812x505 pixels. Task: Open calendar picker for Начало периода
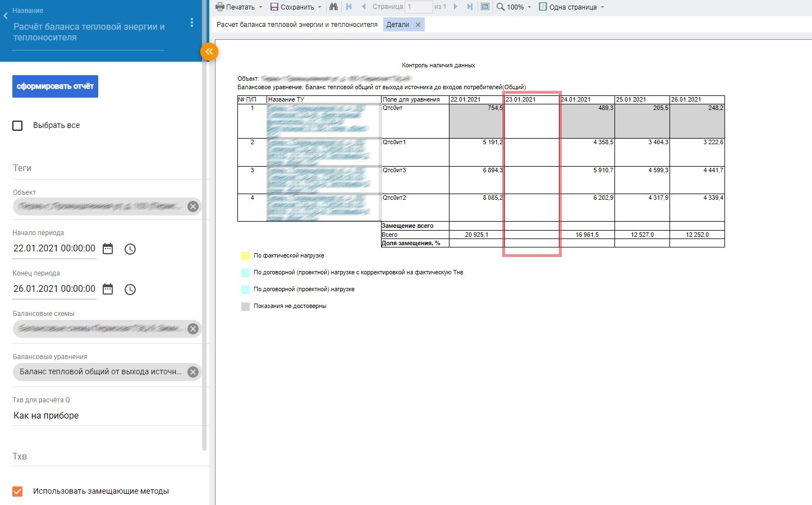tap(108, 249)
